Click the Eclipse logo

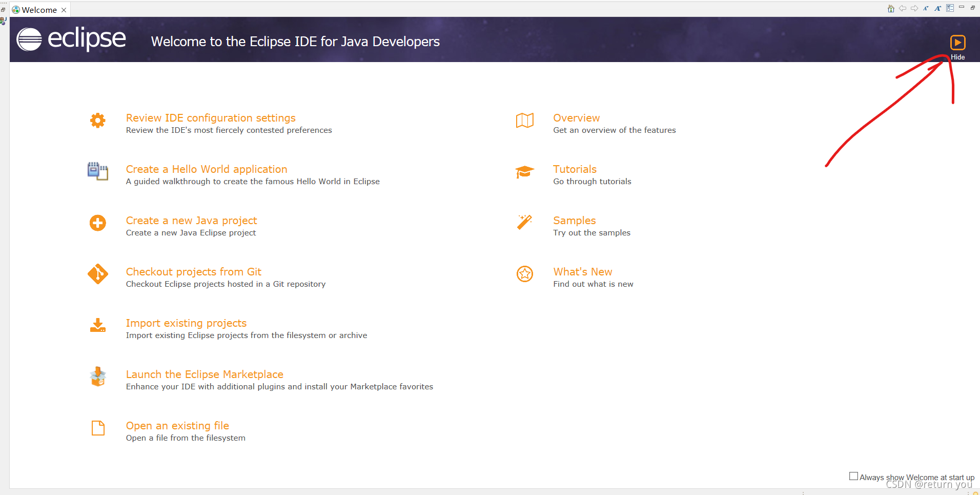coord(71,39)
